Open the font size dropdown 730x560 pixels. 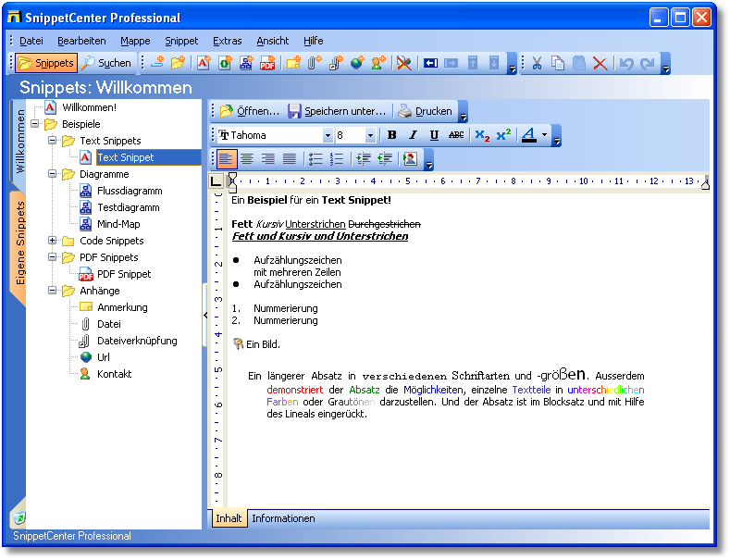coord(370,135)
